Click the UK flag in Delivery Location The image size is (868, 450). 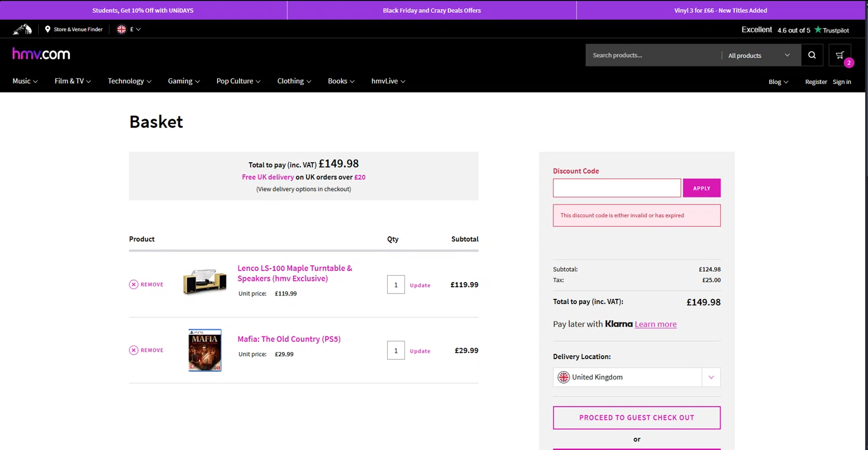coord(564,377)
